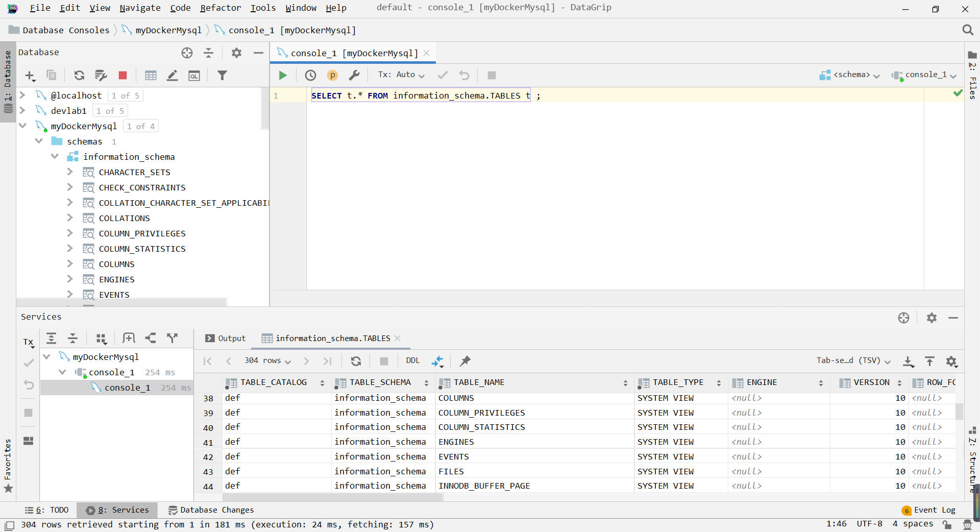Image resolution: width=980 pixels, height=532 pixels.
Task: Open the table editor icon in Database toolbar
Action: [x=151, y=76]
